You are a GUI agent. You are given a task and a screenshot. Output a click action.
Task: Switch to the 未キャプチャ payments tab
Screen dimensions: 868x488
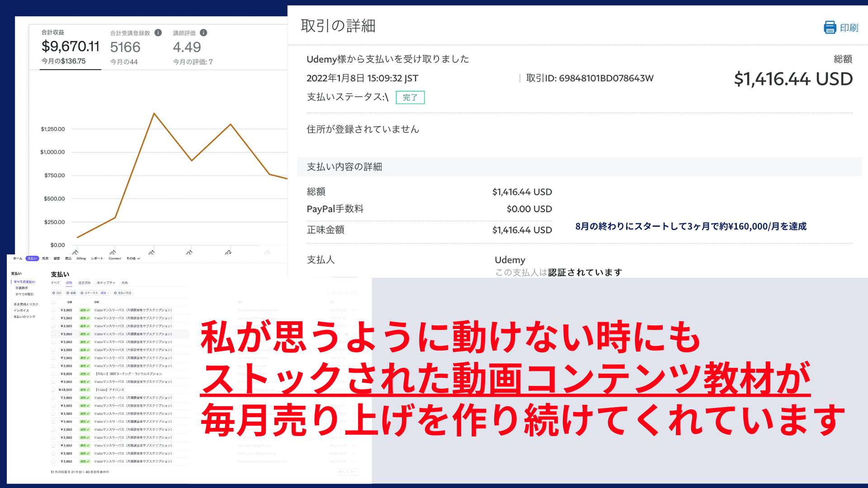[106, 282]
